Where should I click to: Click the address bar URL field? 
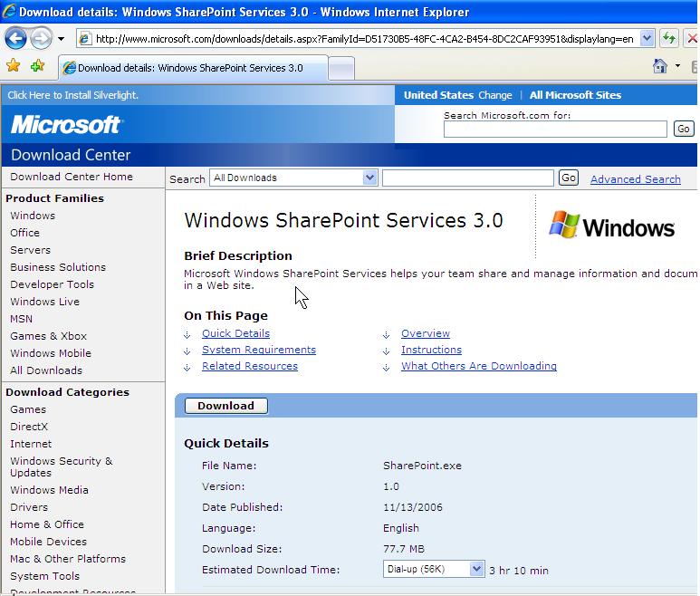pyautogui.click(x=364, y=39)
